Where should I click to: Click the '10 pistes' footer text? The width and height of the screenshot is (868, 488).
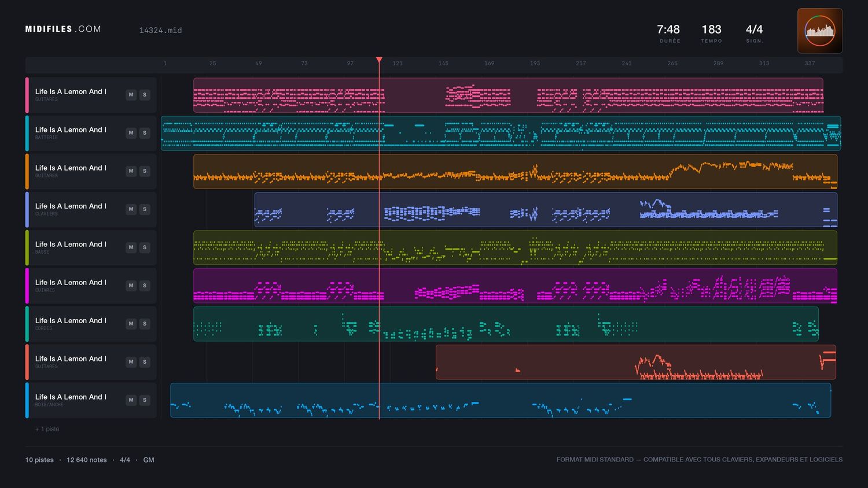click(x=39, y=460)
